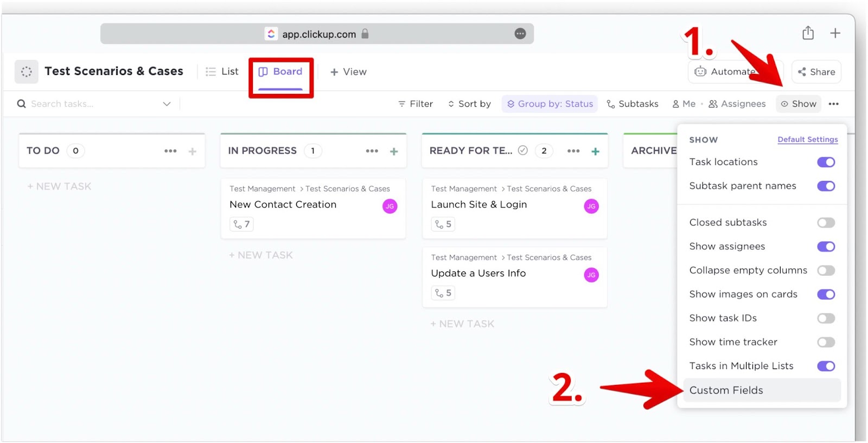The width and height of the screenshot is (868, 443).
Task: Click the ellipsis icon in the address bar
Action: coord(520,34)
